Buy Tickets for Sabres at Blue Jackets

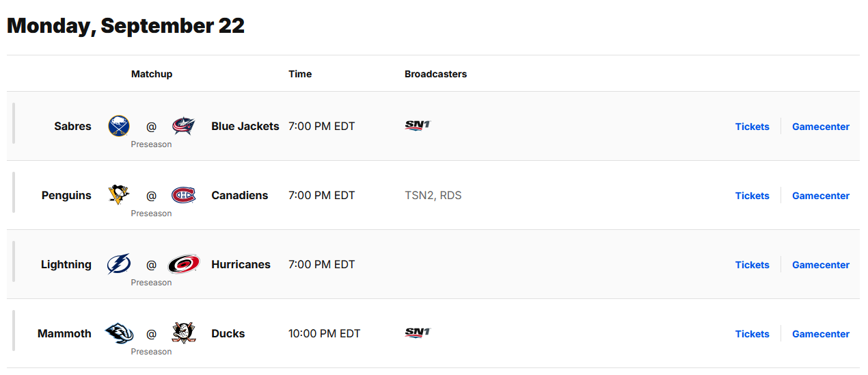(x=752, y=127)
